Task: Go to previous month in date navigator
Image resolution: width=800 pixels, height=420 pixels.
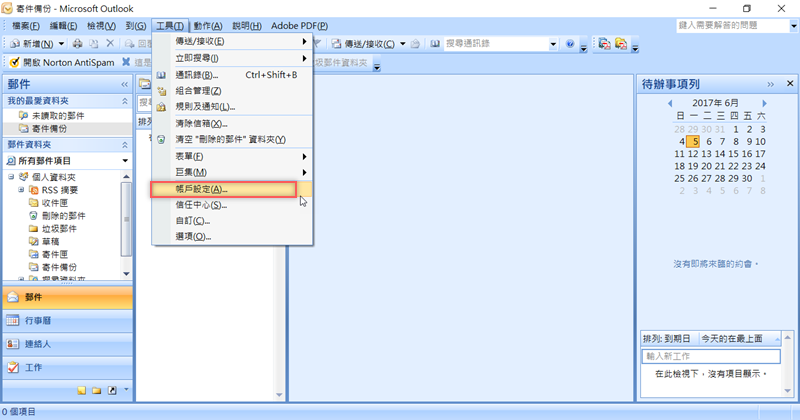Action: point(670,104)
